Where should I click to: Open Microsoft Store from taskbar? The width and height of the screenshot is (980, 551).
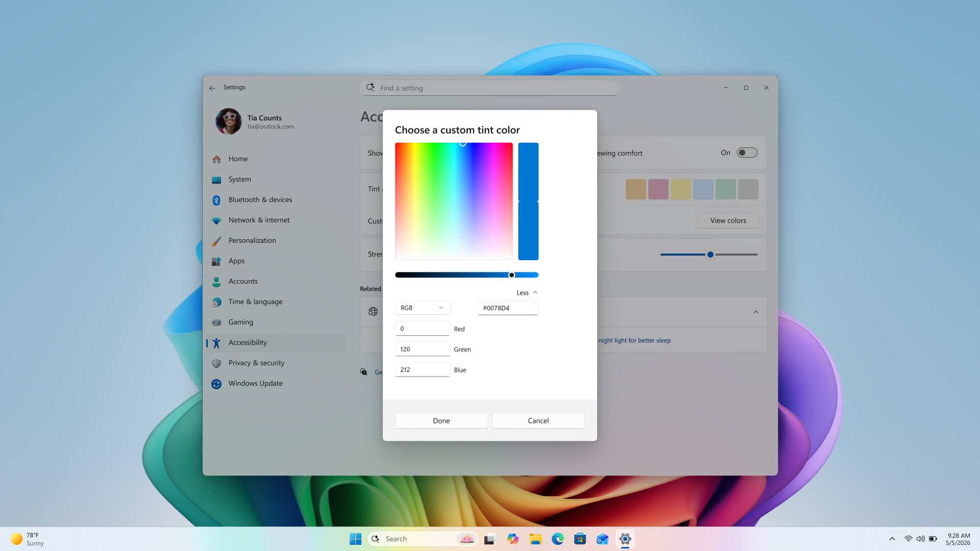tap(580, 539)
